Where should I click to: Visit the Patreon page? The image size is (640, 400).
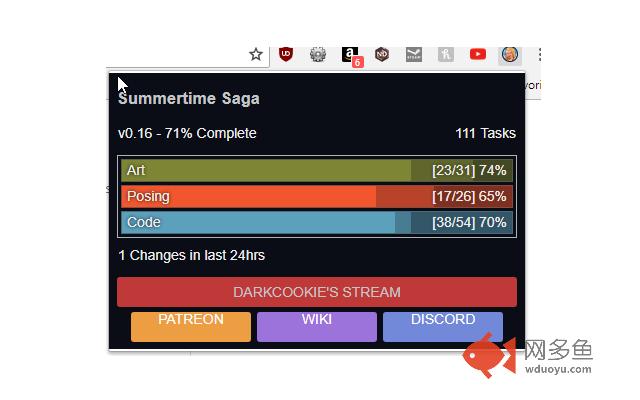[x=191, y=327]
